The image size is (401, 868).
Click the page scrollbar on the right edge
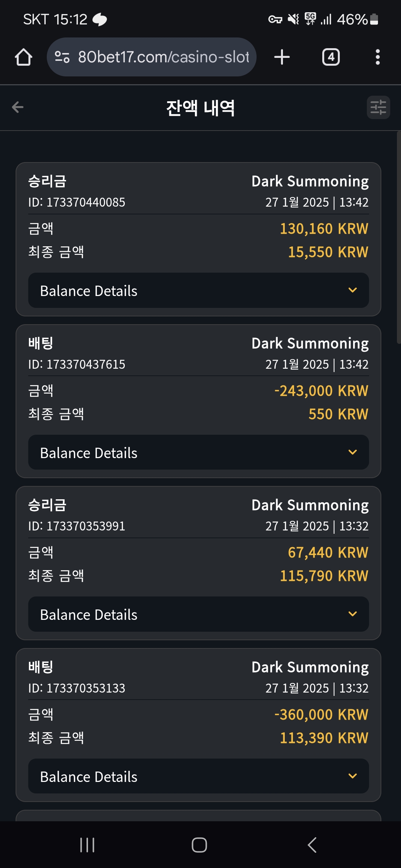(x=399, y=237)
